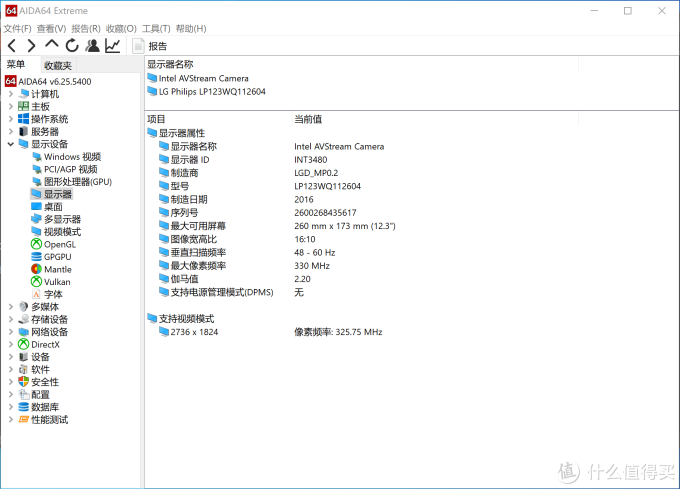Image resolution: width=680 pixels, height=489 pixels.
Task: Collapse the 显示设备 tree node
Action: (x=11, y=144)
